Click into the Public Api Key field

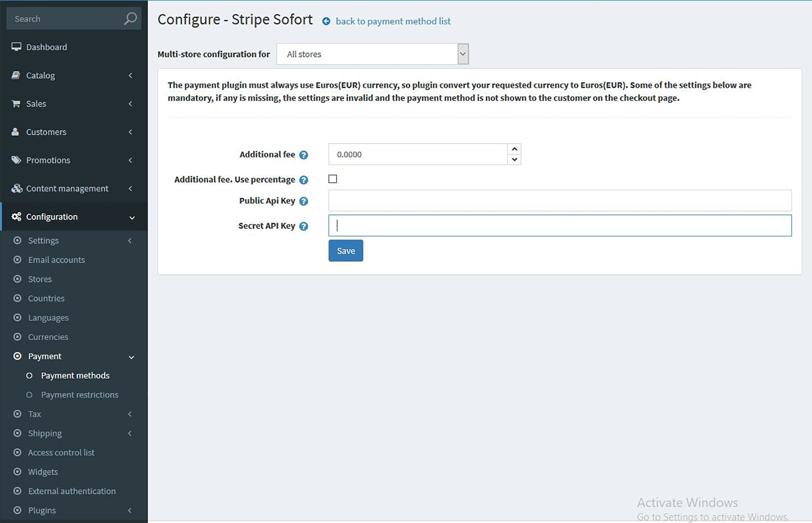pos(560,200)
